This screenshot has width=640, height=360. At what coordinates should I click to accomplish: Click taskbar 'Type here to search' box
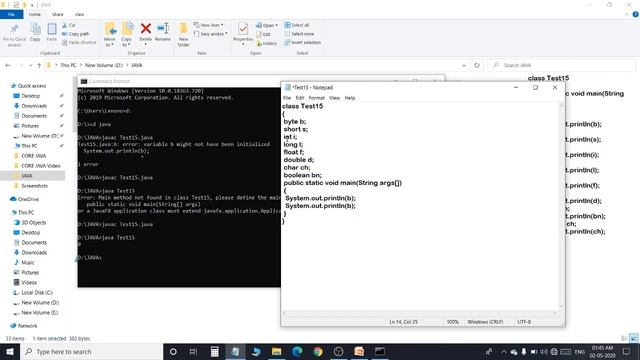[x=91, y=351]
